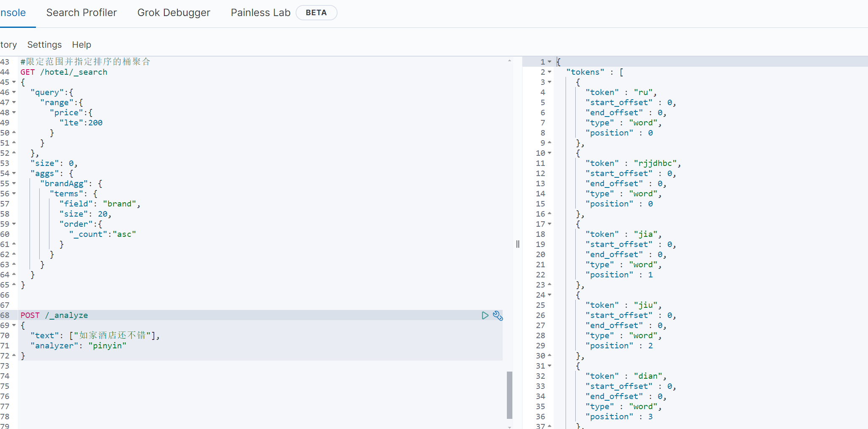
Task: Collapse the fold at editor line 45
Action: [x=14, y=82]
